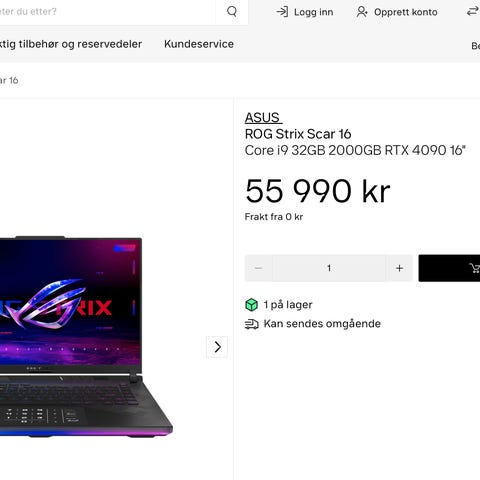
Task: Focus the search text field
Action: coord(107,12)
